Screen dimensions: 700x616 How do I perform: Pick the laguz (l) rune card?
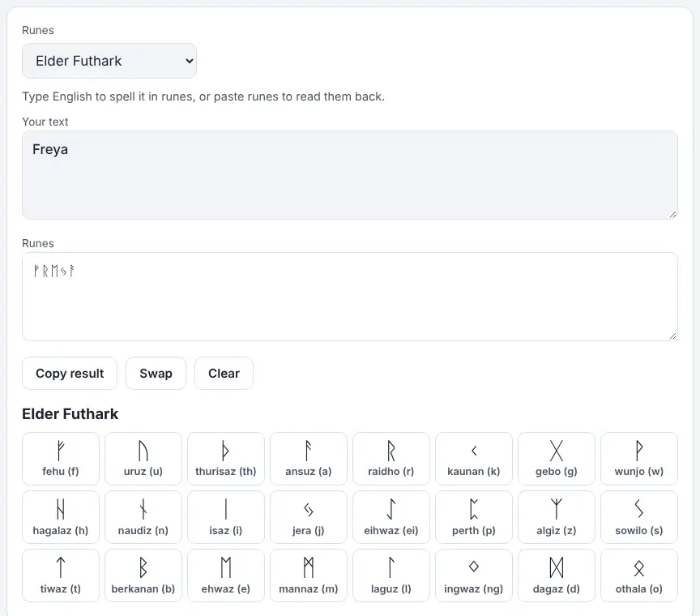[391, 575]
